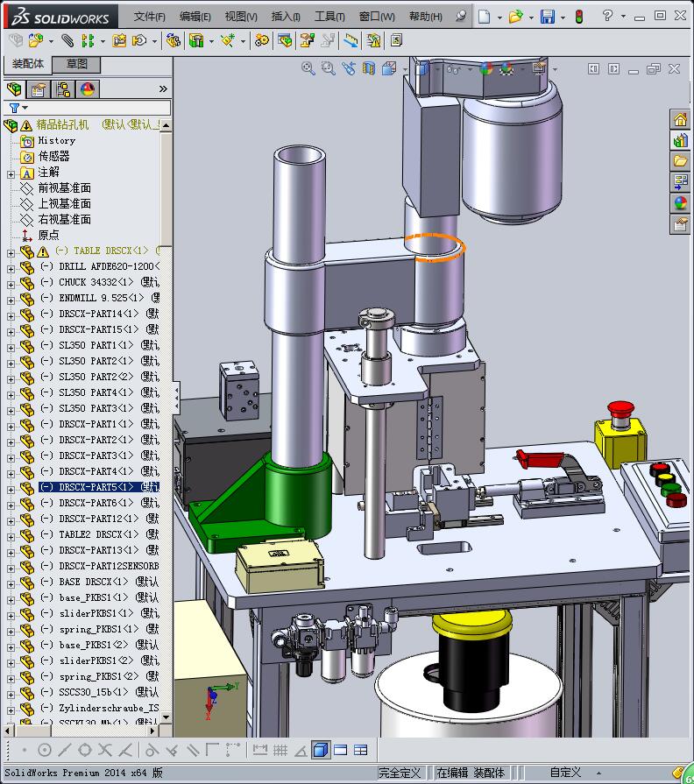This screenshot has height=784, width=694.
Task: Open the PropertyManager tab icon
Action: (x=39, y=89)
